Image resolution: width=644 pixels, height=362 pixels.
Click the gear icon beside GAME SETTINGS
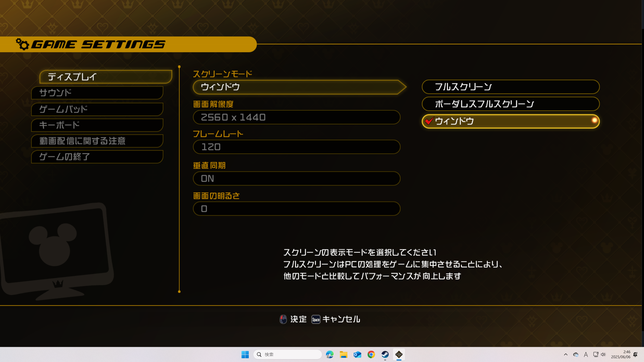[x=23, y=44]
